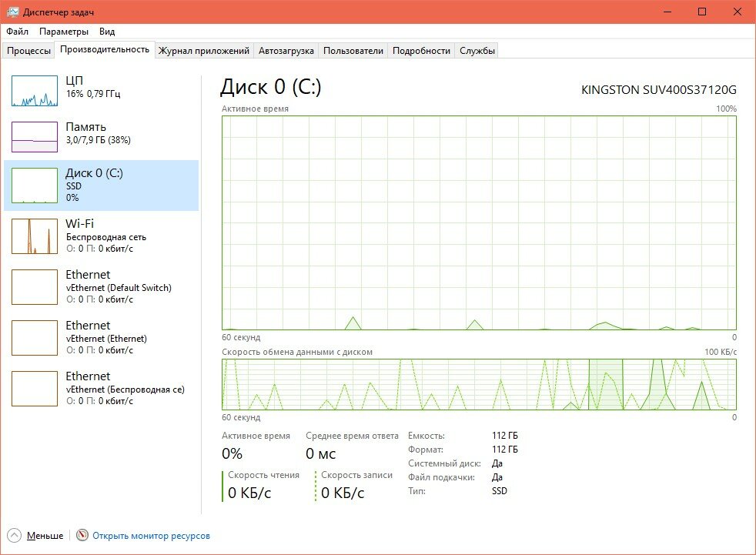Screen dimensions: 756x555
Task: Click the Task Manager title bar icon
Action: click(x=12, y=12)
